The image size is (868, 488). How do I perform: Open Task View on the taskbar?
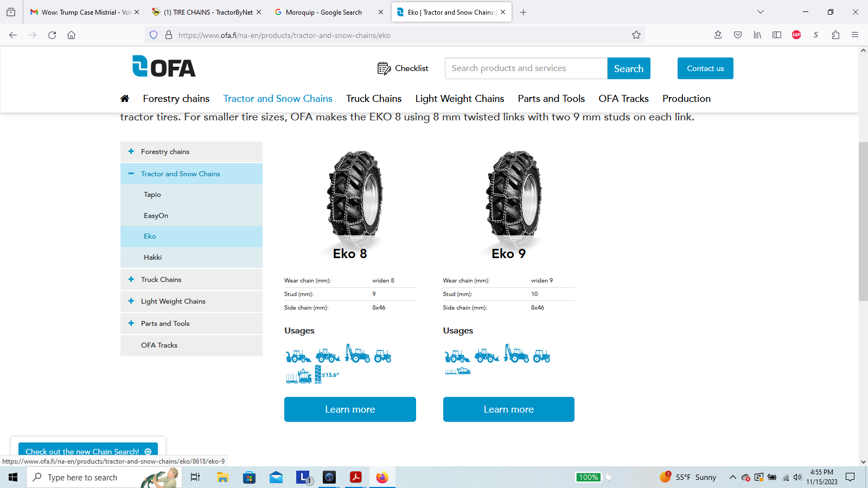point(195,477)
